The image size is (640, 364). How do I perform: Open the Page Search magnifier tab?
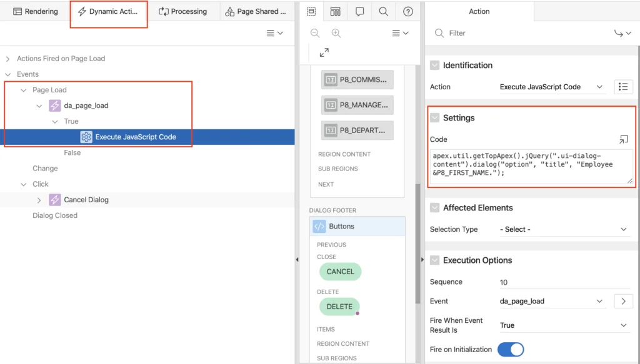coord(384,11)
